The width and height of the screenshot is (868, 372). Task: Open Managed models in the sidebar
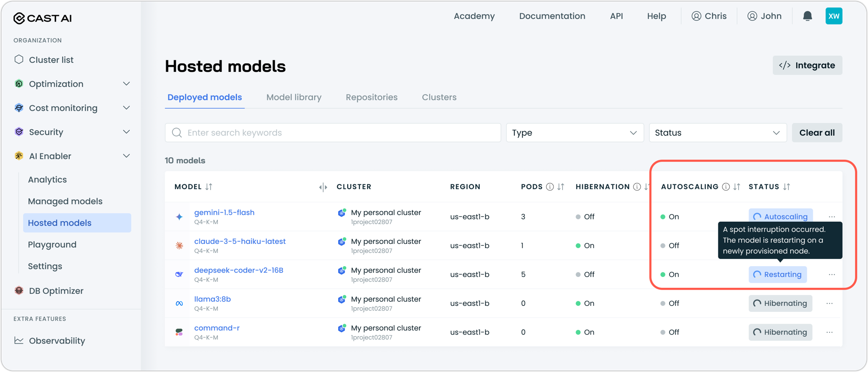(x=65, y=201)
